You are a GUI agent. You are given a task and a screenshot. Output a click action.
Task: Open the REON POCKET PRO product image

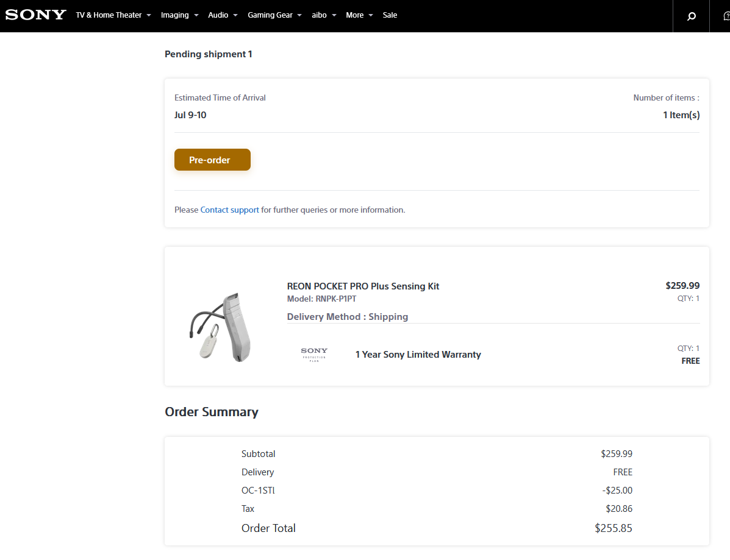[220, 327]
